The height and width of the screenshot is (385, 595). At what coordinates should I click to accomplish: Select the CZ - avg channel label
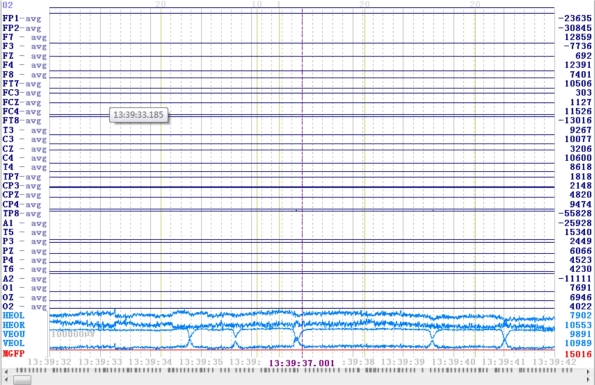pyautogui.click(x=25, y=149)
